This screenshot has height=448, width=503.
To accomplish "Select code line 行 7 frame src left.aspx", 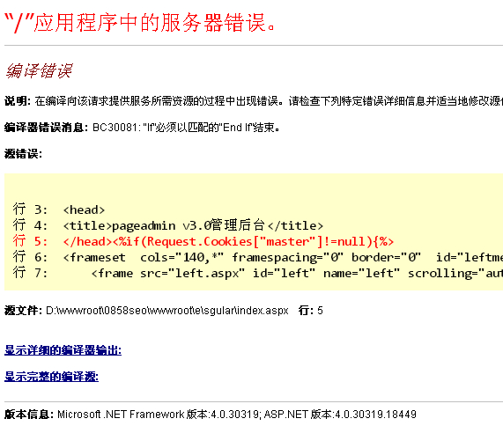I will point(257,273).
